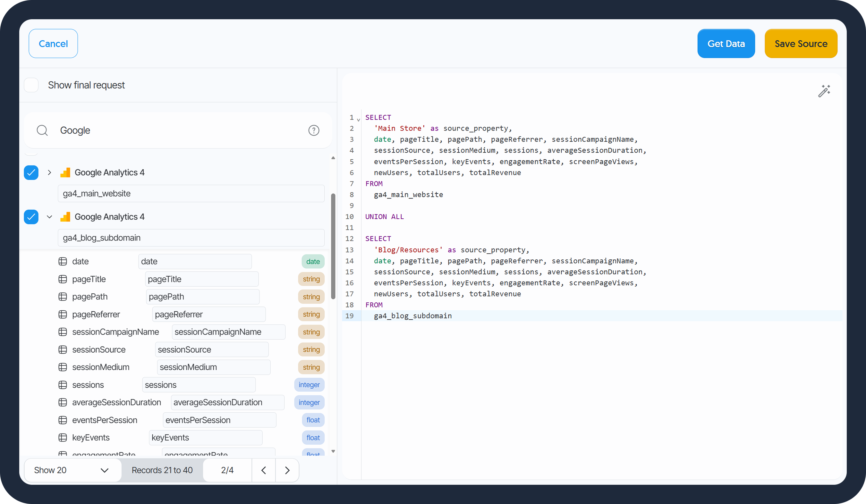Click first Google Analytics 4 logo icon

coord(65,172)
